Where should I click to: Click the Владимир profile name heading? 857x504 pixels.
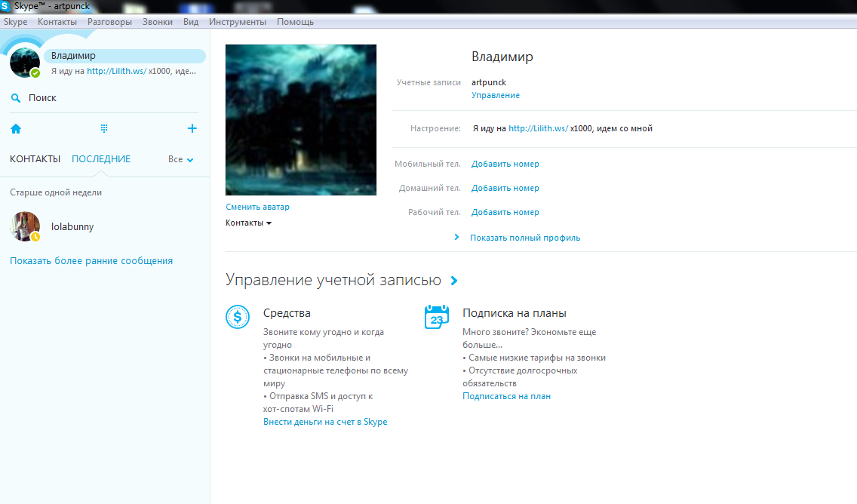pos(502,57)
